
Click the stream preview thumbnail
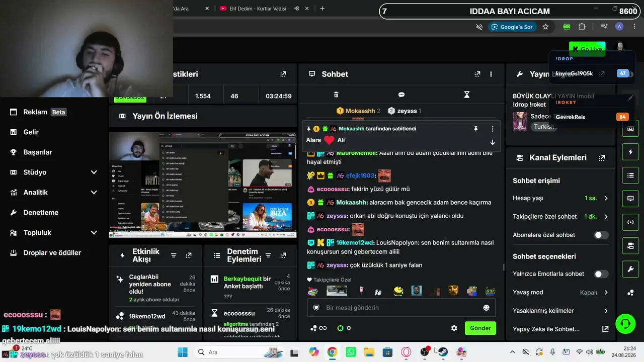pyautogui.click(x=203, y=185)
